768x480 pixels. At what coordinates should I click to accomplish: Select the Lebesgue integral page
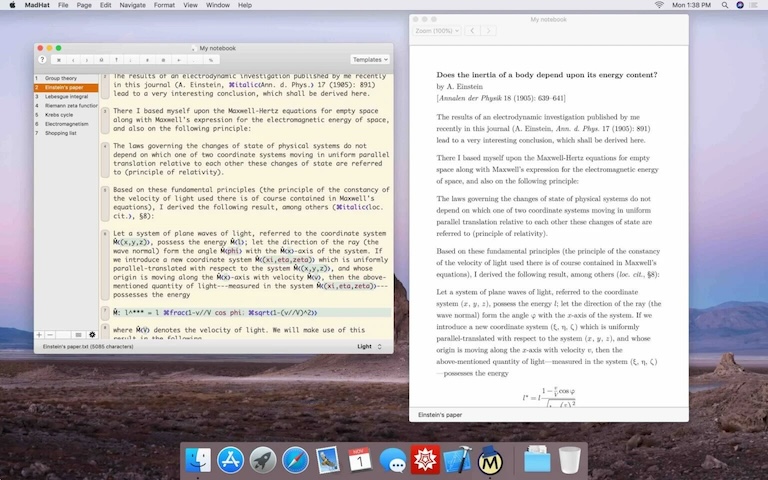66,96
